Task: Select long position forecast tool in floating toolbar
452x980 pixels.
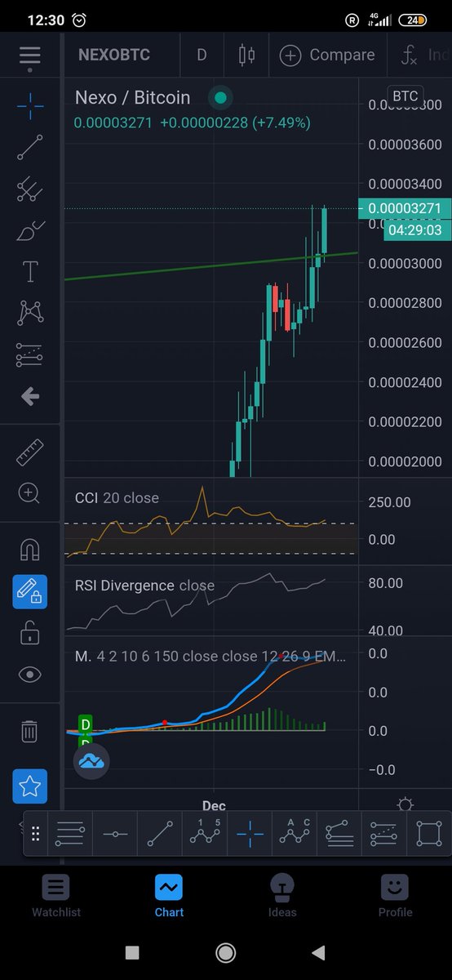Action: click(383, 834)
